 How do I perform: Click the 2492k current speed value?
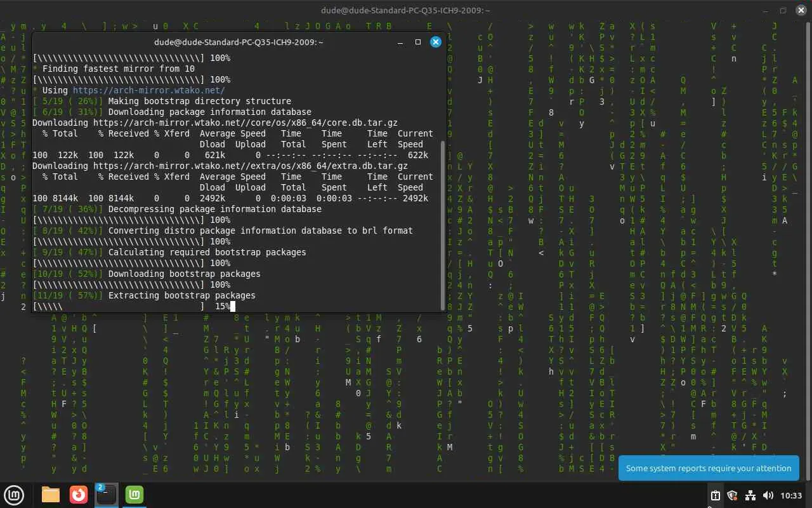(x=416, y=198)
